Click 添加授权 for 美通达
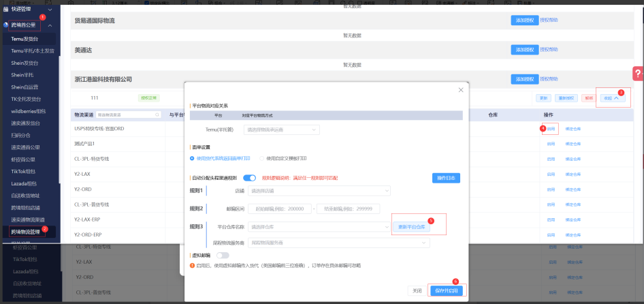Image resolution: width=644 pixels, height=304 pixels. [524, 50]
